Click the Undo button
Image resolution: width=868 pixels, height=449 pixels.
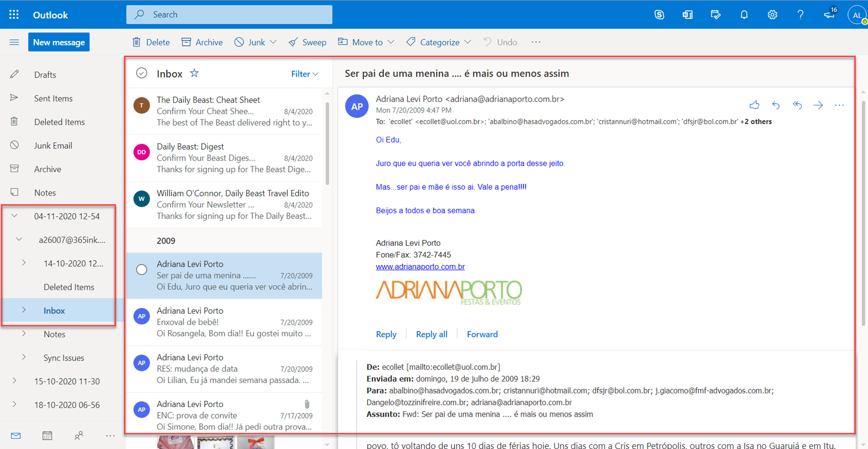500,42
